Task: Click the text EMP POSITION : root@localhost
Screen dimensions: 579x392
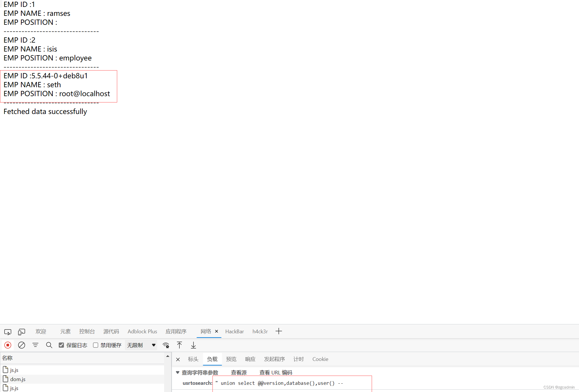Action: pos(57,94)
